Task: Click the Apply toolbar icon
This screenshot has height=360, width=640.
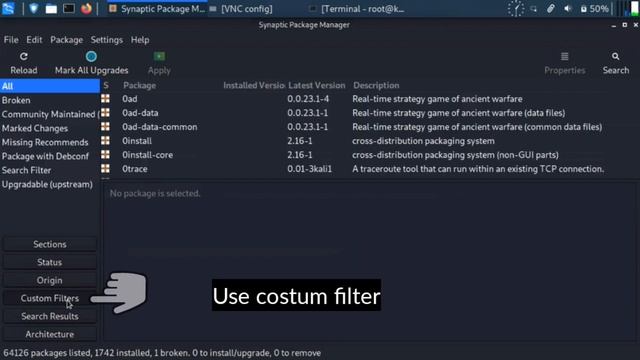Action: pyautogui.click(x=159, y=56)
